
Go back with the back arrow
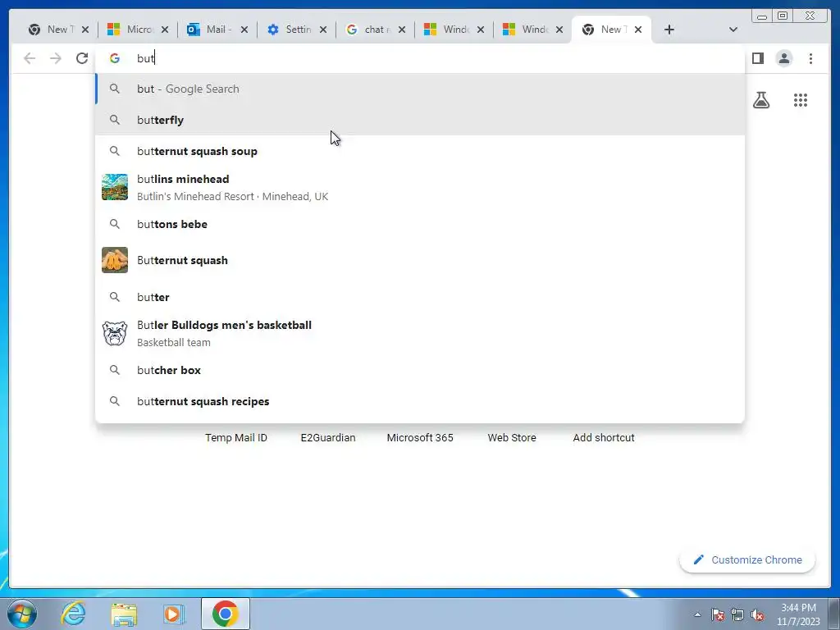pyautogui.click(x=30, y=58)
